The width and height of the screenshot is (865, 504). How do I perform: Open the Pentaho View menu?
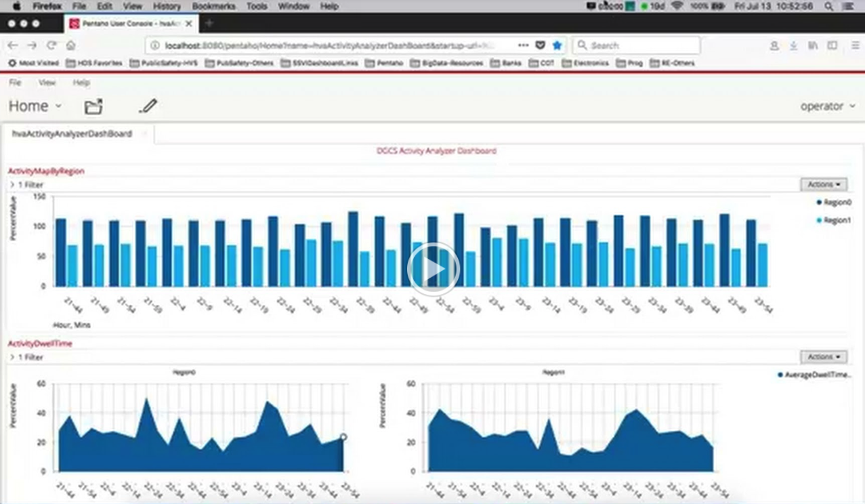click(47, 83)
